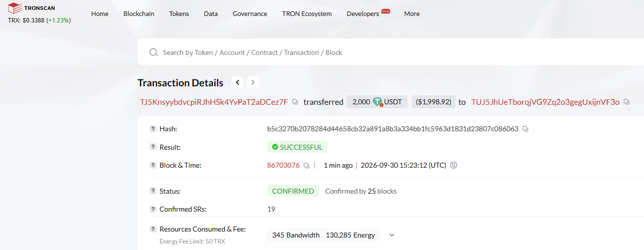The width and height of the screenshot is (644, 250).
Task: Switch the time zone display icon
Action: pos(454,165)
